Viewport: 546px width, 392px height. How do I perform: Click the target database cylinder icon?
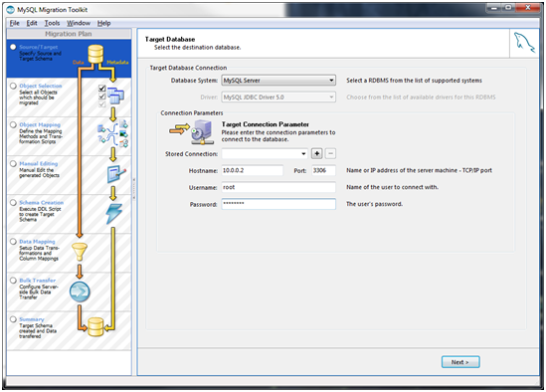[x=95, y=327]
